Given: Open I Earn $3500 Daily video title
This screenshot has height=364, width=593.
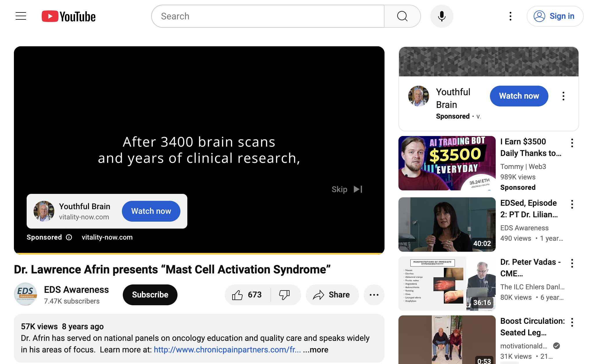Looking at the screenshot, I should tap(531, 147).
